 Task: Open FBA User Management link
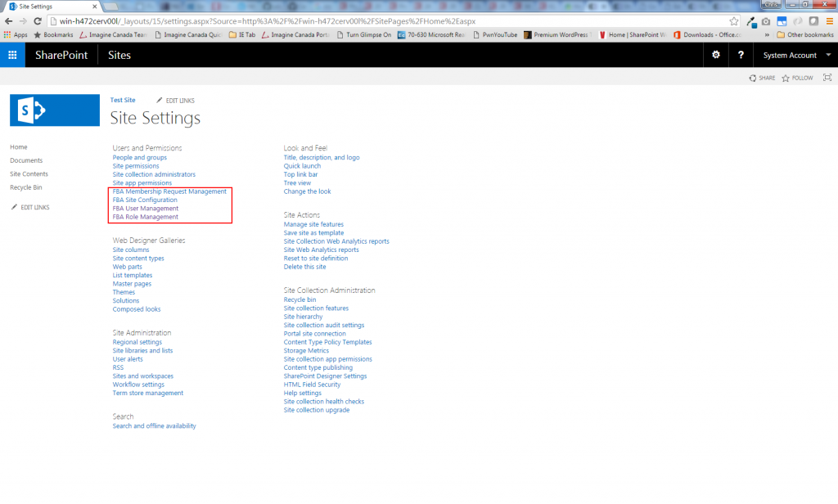[x=146, y=209]
